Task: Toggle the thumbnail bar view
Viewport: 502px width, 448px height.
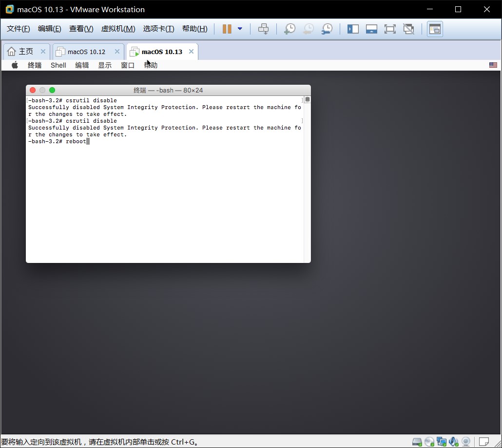Action: [371, 29]
